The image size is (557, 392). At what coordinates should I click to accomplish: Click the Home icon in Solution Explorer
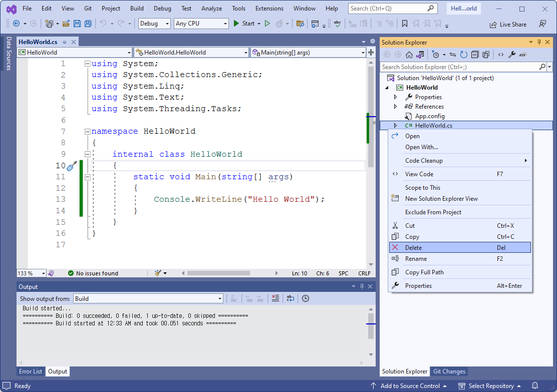(x=409, y=55)
